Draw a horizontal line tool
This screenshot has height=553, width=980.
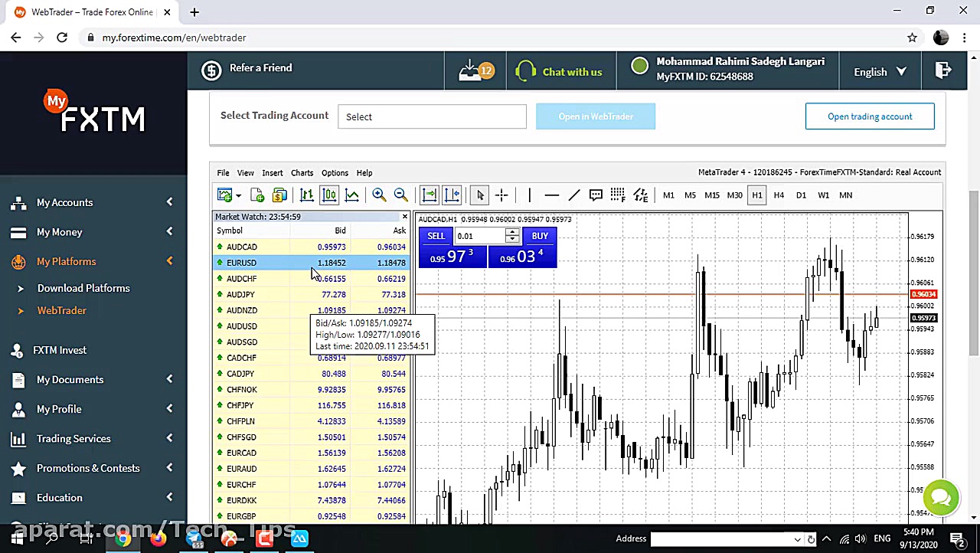pyautogui.click(x=551, y=195)
